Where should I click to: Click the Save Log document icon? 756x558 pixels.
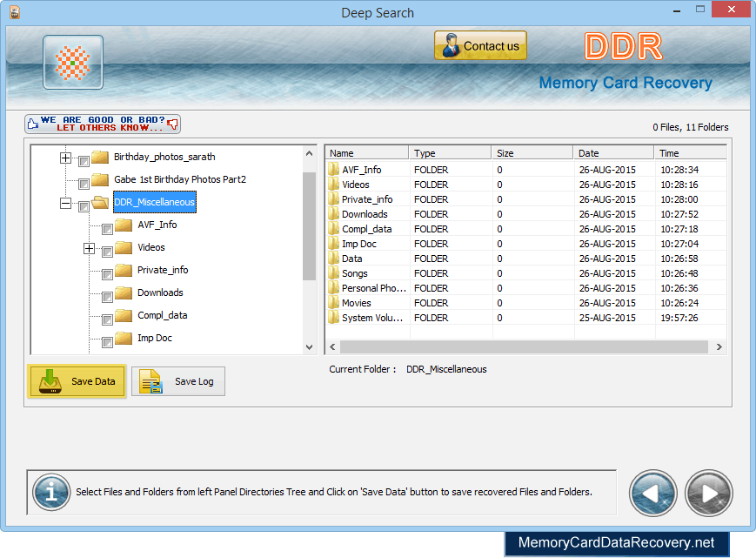click(151, 381)
